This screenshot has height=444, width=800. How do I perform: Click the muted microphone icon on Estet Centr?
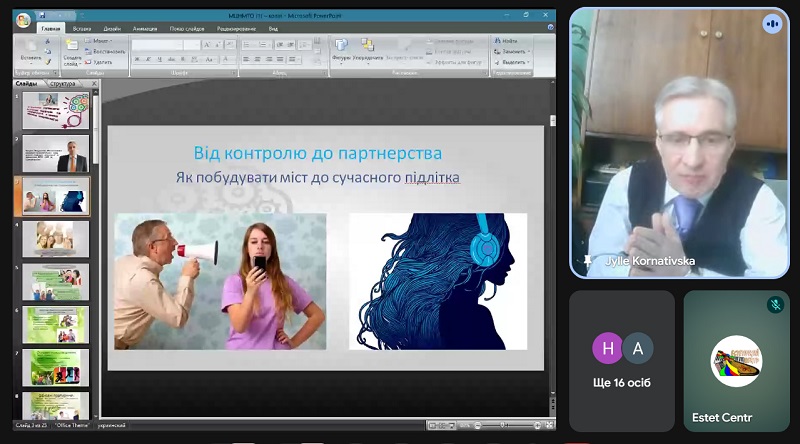[773, 305]
